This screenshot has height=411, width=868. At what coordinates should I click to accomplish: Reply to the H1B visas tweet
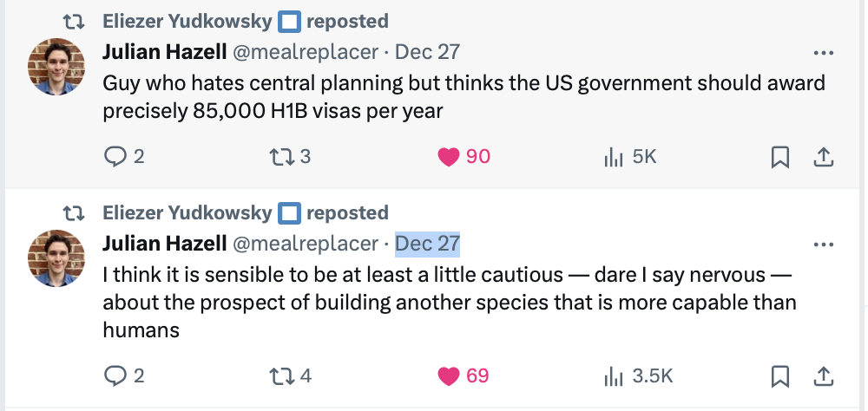(x=124, y=157)
